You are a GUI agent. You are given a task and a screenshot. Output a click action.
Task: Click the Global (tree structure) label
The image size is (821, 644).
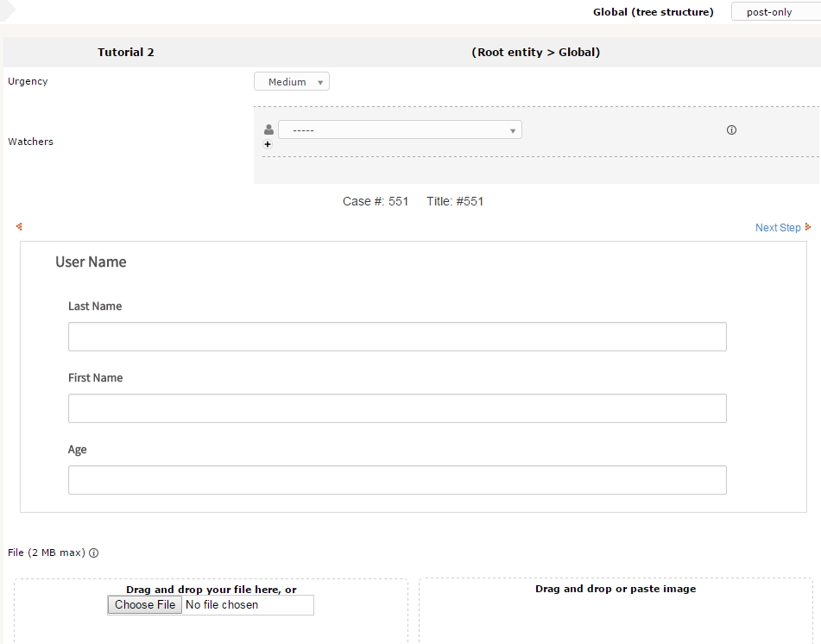653,12
